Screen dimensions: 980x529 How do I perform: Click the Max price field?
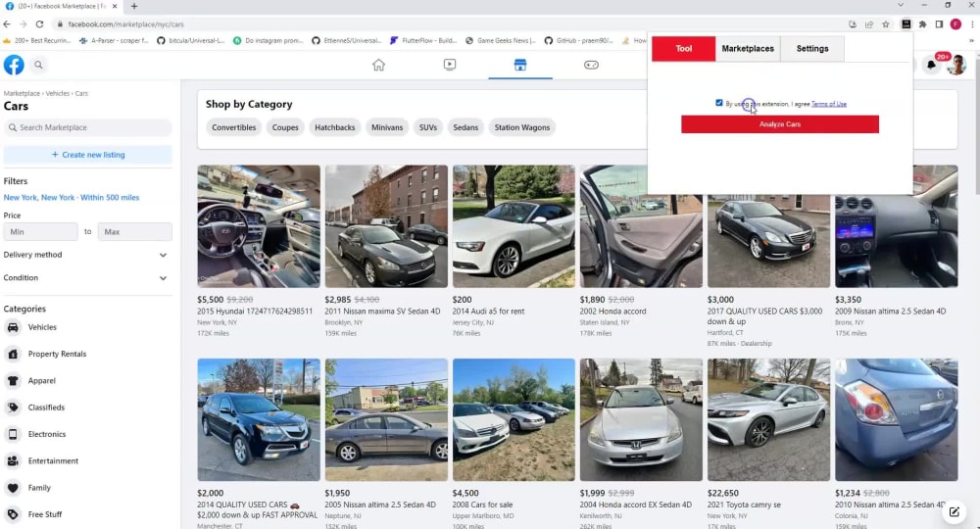click(134, 232)
